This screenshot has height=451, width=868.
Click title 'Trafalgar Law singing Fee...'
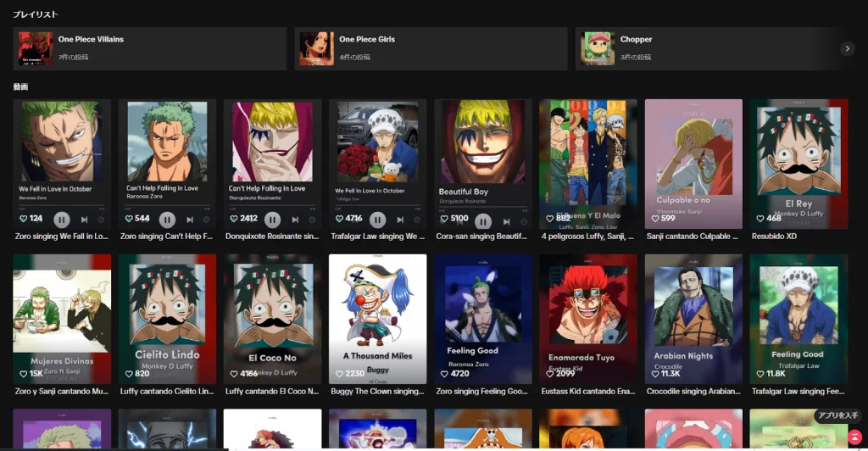click(x=798, y=392)
